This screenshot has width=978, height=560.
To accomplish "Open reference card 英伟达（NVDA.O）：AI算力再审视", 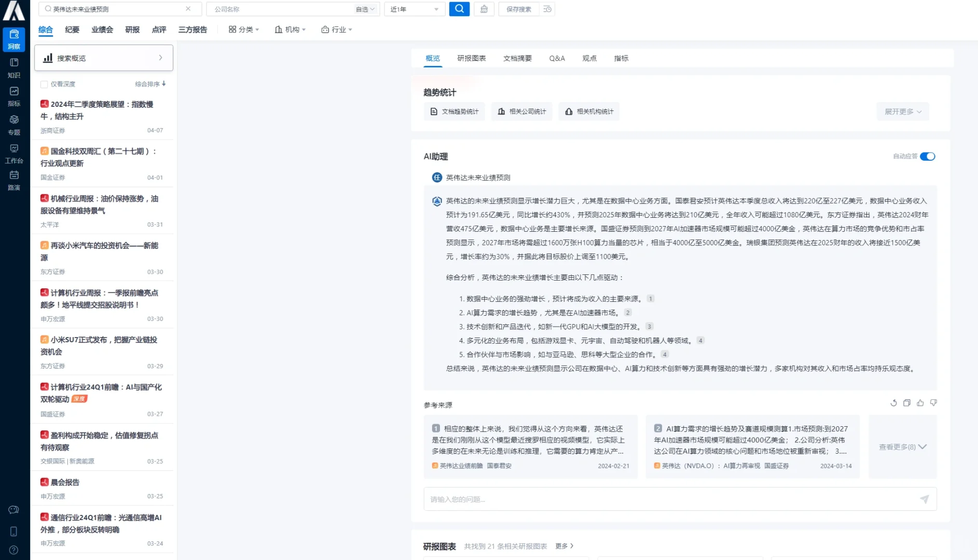I will point(753,446).
